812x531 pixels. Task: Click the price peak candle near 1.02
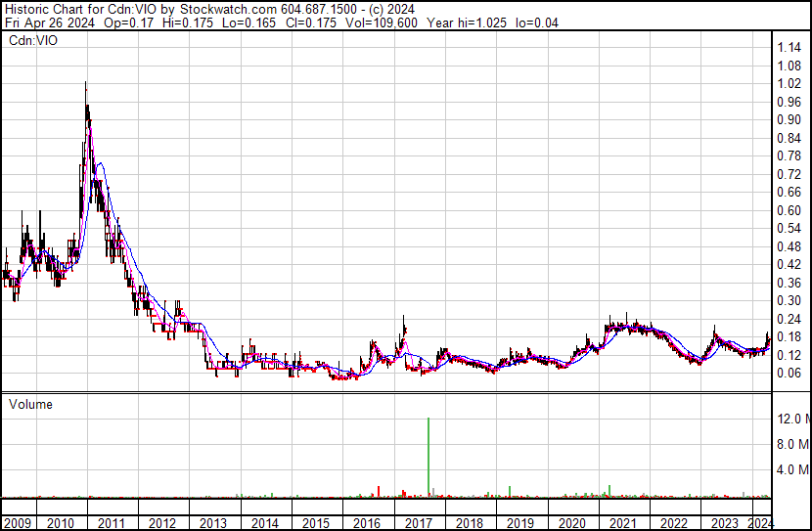tap(86, 88)
